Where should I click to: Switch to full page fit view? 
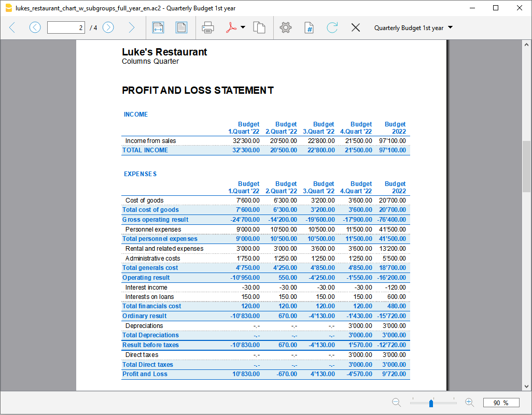(x=181, y=27)
